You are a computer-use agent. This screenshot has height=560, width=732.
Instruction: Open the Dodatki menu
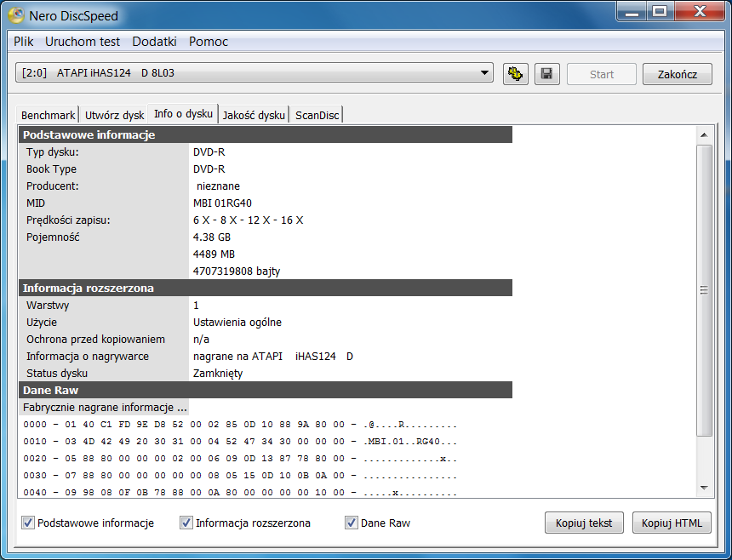click(x=155, y=42)
